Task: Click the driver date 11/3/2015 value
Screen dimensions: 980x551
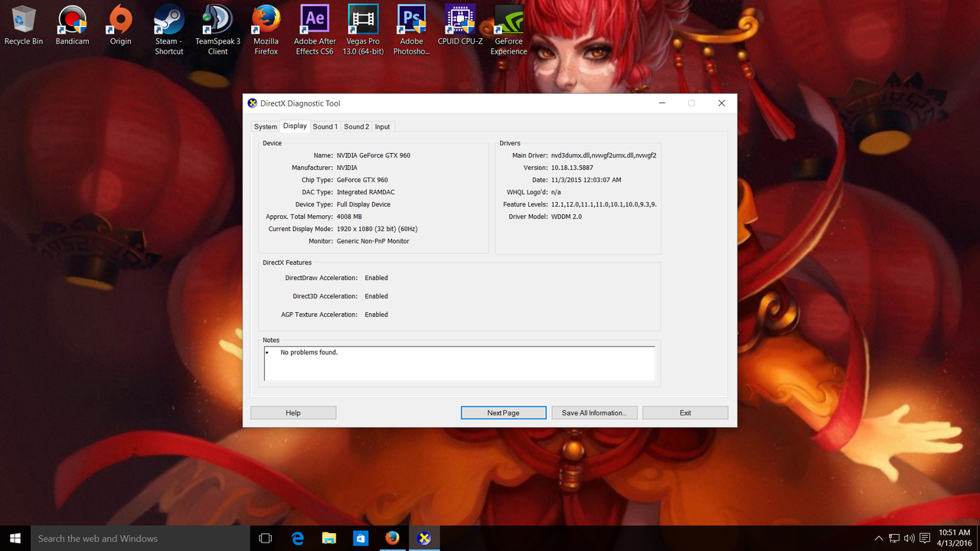Action: [x=586, y=180]
